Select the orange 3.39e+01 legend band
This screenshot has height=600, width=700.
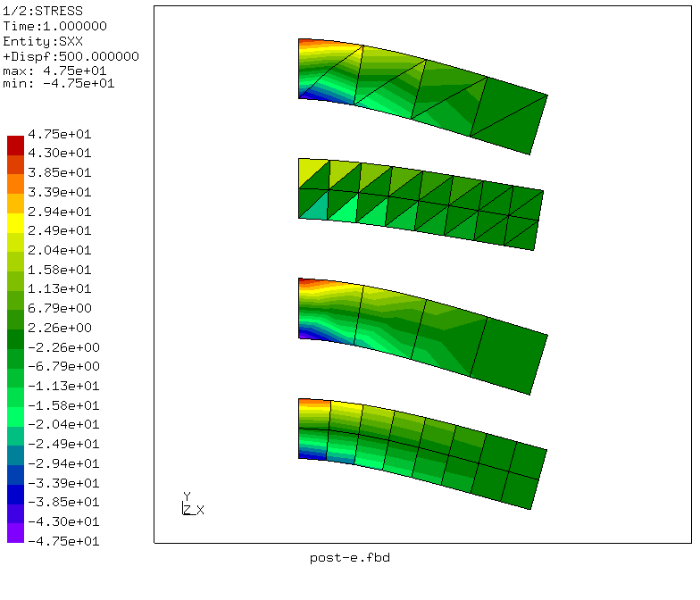click(15, 184)
